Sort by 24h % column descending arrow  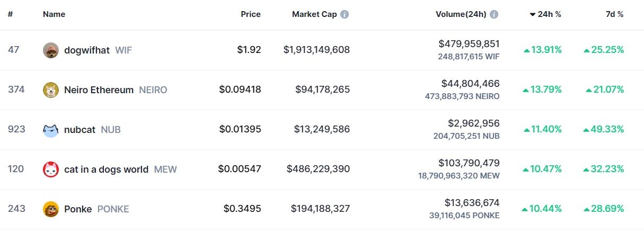(533, 14)
